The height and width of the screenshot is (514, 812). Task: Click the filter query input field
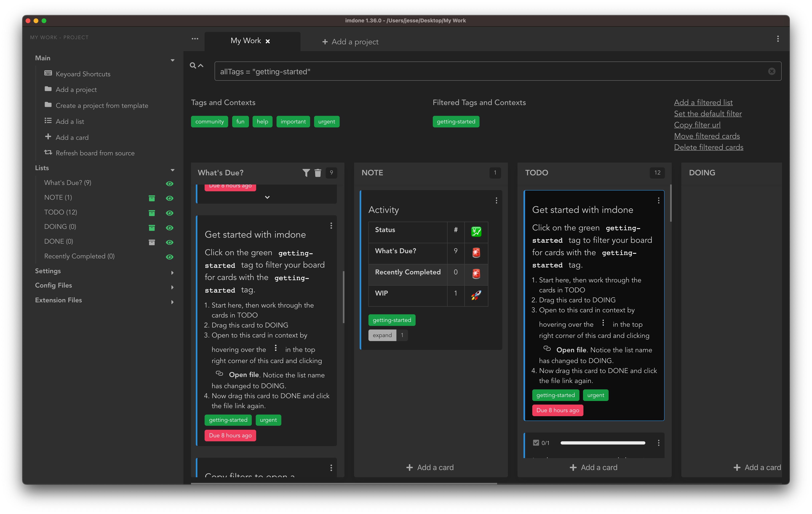[498, 71]
